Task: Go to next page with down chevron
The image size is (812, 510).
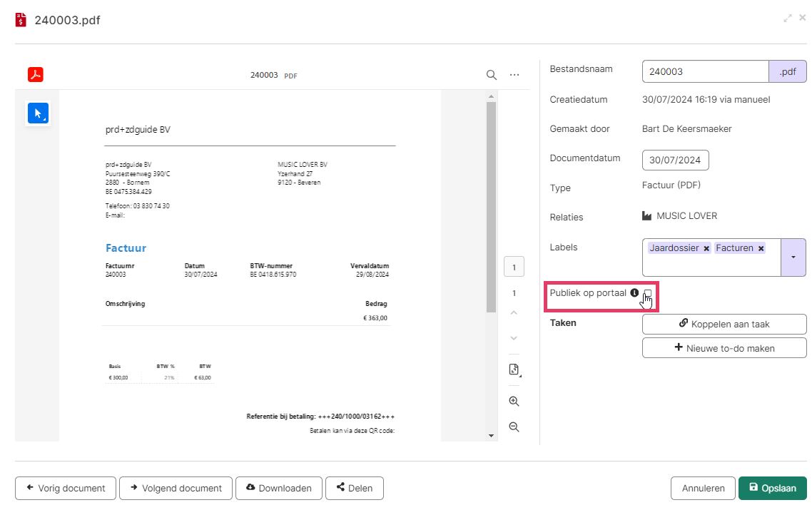Action: pyautogui.click(x=514, y=338)
